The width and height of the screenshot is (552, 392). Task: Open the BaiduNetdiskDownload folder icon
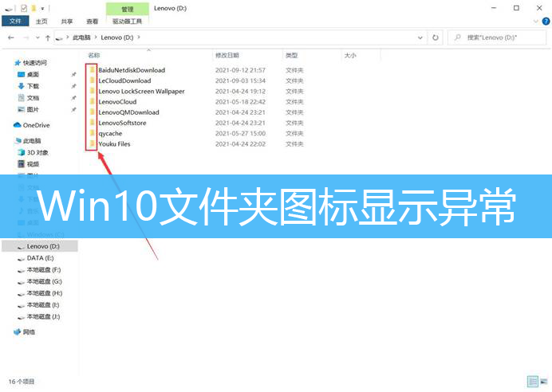[93, 70]
